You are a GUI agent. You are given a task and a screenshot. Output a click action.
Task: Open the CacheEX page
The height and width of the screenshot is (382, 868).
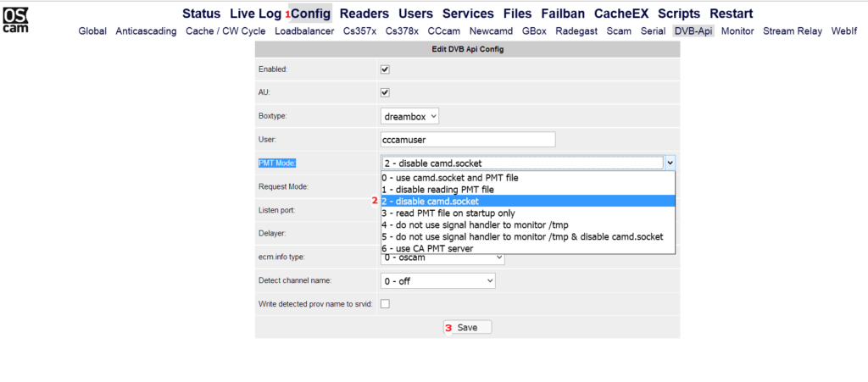621,14
